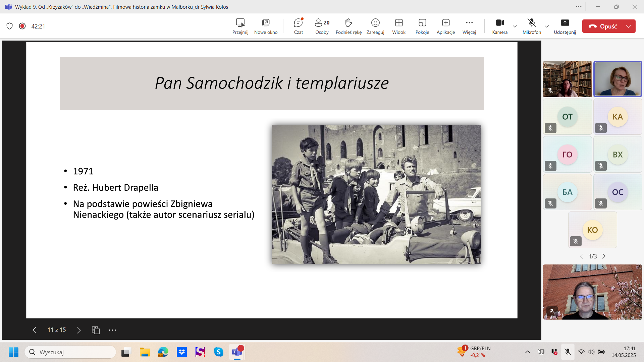
Task: Select participant tile БА
Action: pyautogui.click(x=568, y=192)
